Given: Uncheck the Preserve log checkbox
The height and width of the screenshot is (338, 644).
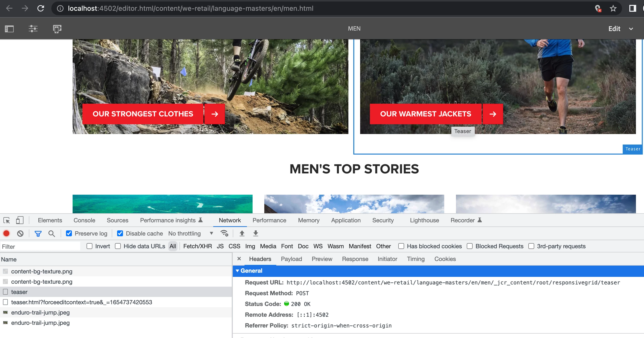Looking at the screenshot, I should pos(69,234).
